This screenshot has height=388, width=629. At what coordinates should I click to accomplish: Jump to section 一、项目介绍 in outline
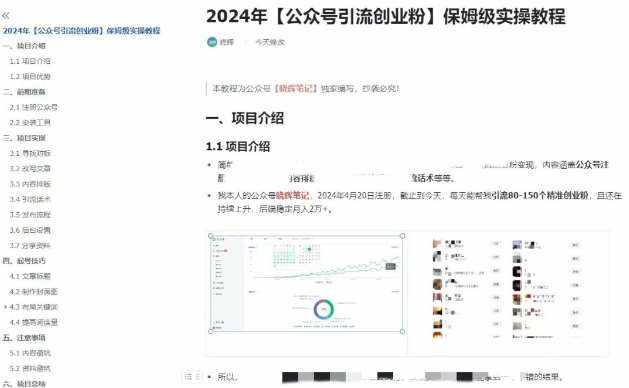[24, 46]
